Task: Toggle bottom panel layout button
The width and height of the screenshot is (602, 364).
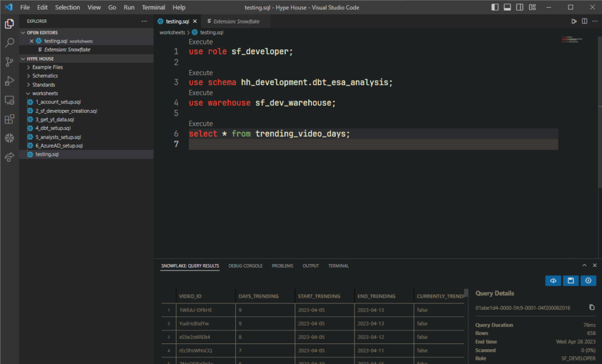Action: pyautogui.click(x=507, y=8)
